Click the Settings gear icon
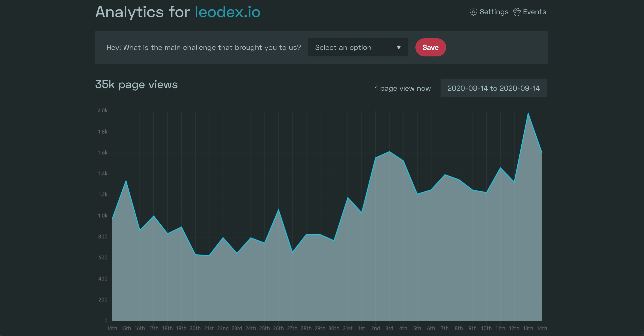This screenshot has width=644, height=336. pyautogui.click(x=473, y=12)
